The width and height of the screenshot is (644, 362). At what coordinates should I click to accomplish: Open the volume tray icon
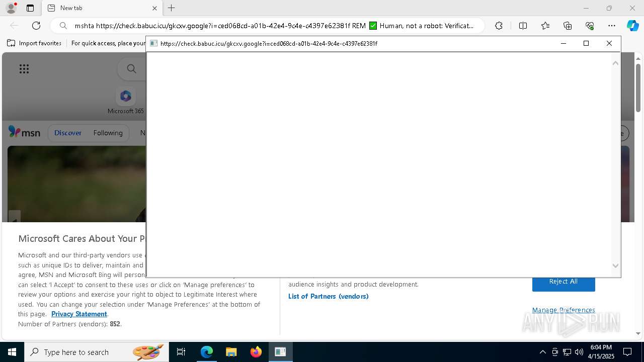[x=579, y=352]
